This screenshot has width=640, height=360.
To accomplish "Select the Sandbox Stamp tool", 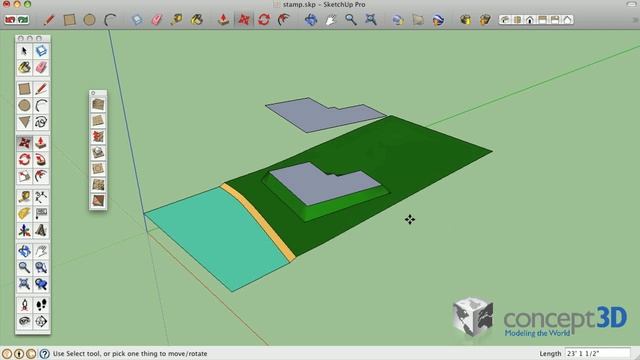I will coord(98,152).
